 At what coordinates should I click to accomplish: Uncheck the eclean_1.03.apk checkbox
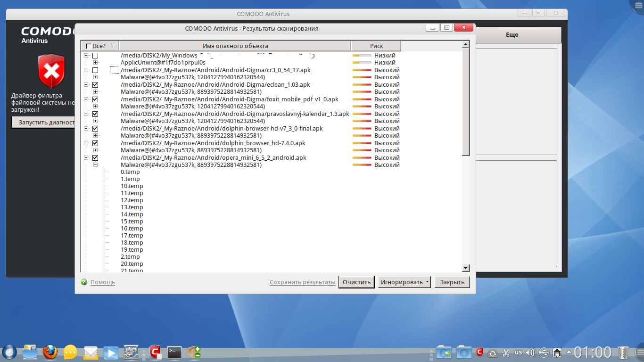(x=95, y=85)
